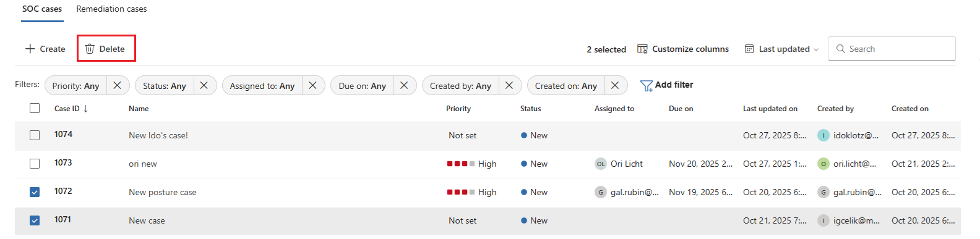The height and width of the screenshot is (239, 980).
Task: Click the Create button
Action: pyautogui.click(x=45, y=49)
